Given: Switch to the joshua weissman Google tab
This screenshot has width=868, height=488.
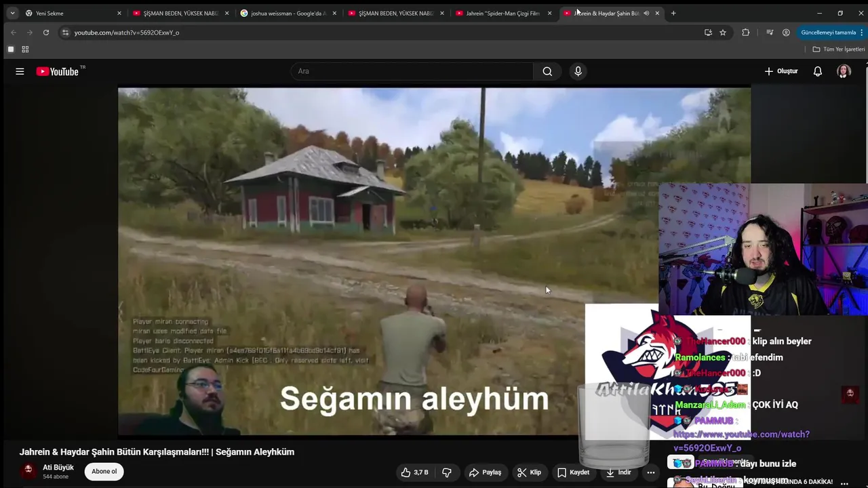Looking at the screenshot, I should (x=288, y=14).
